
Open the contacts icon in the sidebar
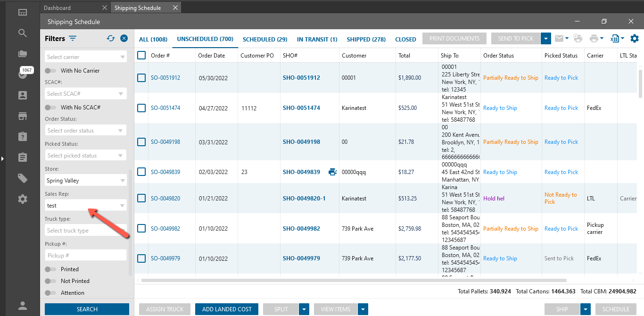(23, 95)
